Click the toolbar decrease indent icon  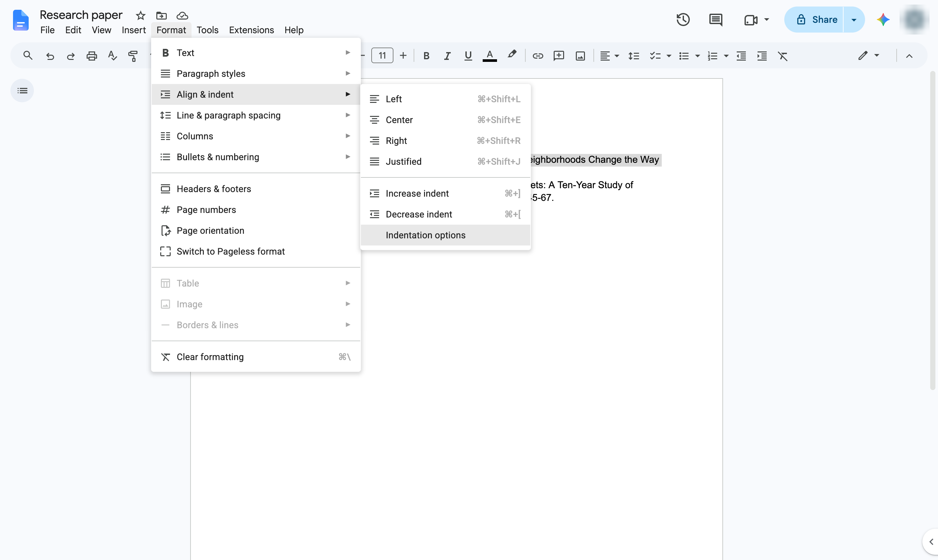click(x=741, y=56)
